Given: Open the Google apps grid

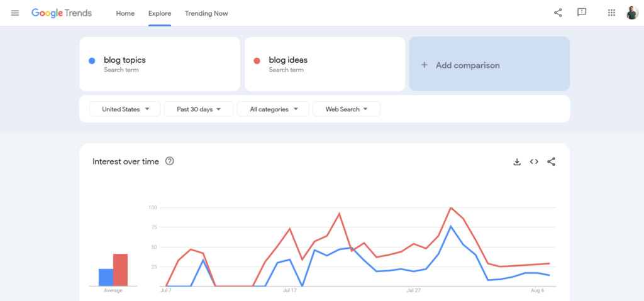Looking at the screenshot, I should [611, 13].
